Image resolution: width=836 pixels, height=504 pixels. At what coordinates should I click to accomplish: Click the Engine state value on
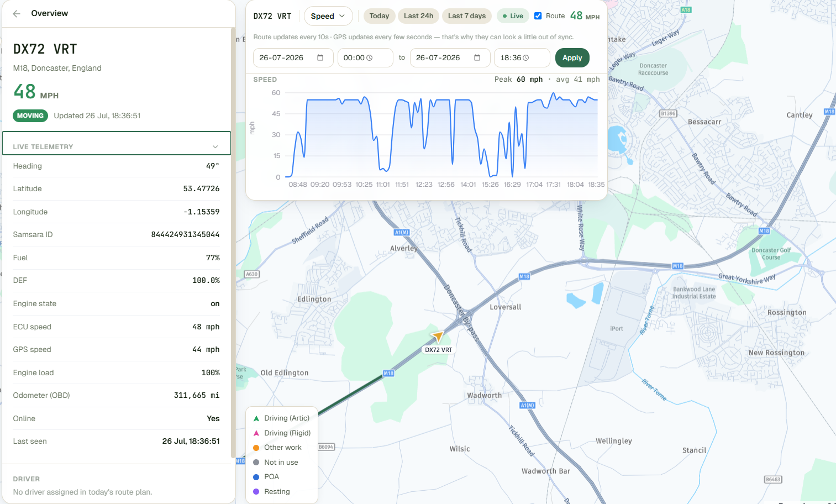[215, 304]
